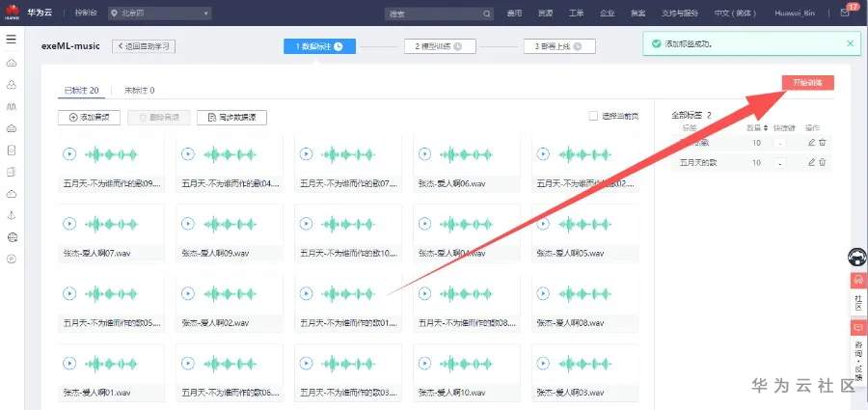Click the red 开始训练 button
This screenshot has height=410, width=868.
(807, 83)
